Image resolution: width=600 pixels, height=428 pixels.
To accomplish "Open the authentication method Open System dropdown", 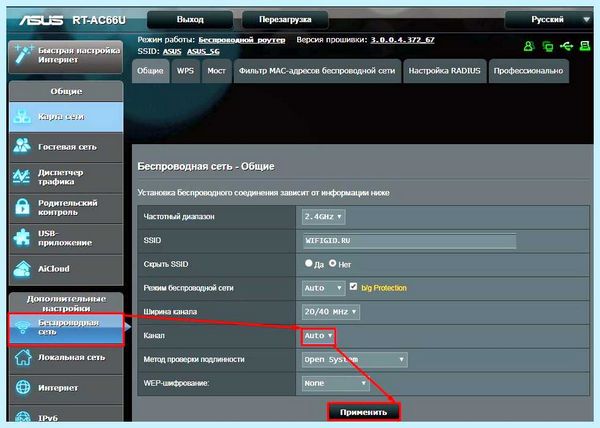I will click(x=354, y=360).
